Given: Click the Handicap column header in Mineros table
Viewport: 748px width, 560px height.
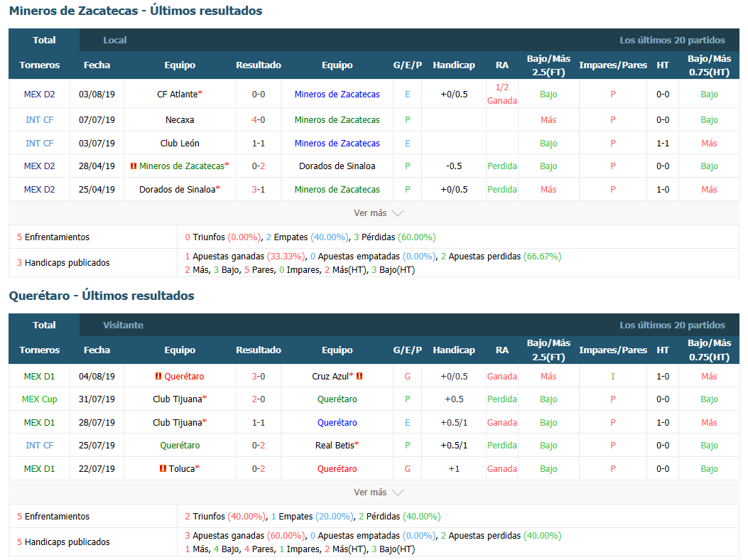Looking at the screenshot, I should (454, 65).
